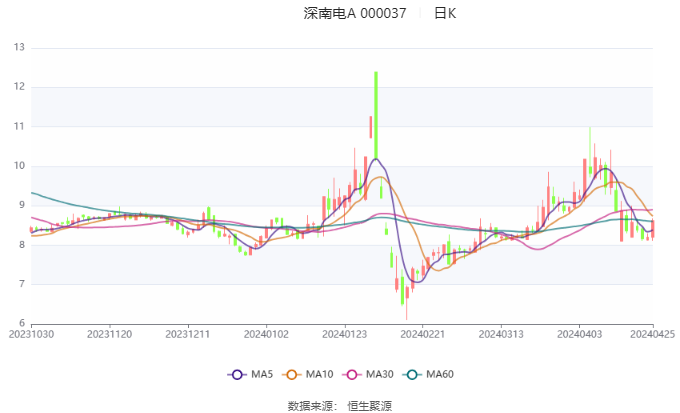Click the y-axis value 12
This screenshot has width=680, height=413.
(19, 87)
